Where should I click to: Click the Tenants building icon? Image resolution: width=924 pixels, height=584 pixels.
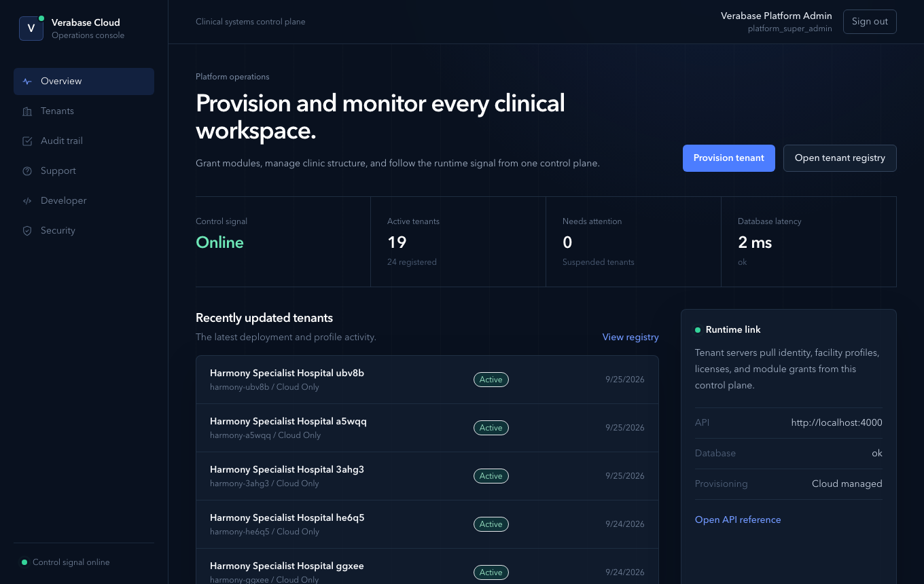[27, 111]
